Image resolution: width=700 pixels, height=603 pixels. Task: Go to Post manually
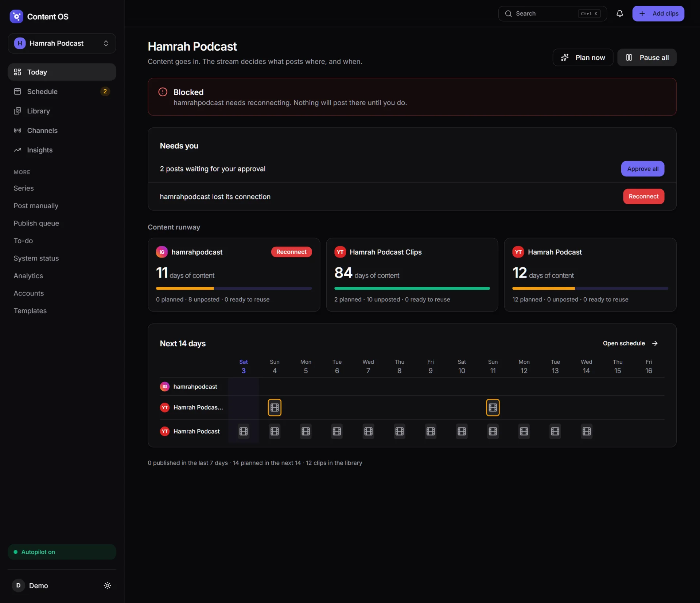(36, 206)
